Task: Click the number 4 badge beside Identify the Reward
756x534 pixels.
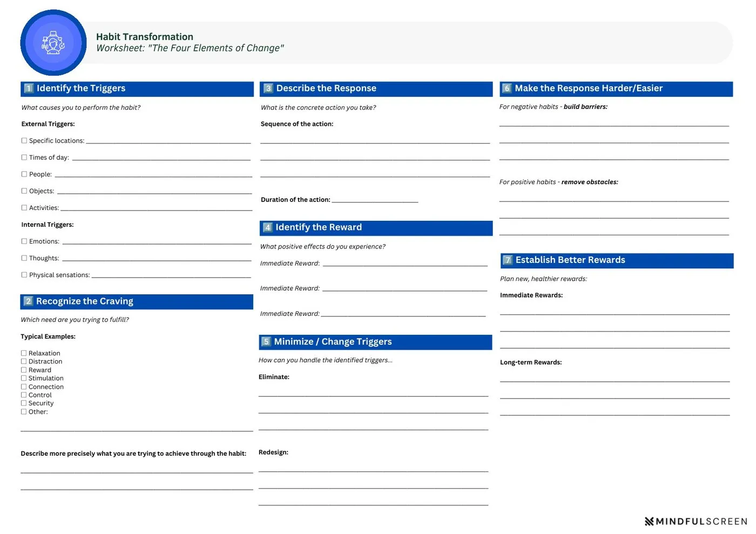Action: [x=268, y=228]
